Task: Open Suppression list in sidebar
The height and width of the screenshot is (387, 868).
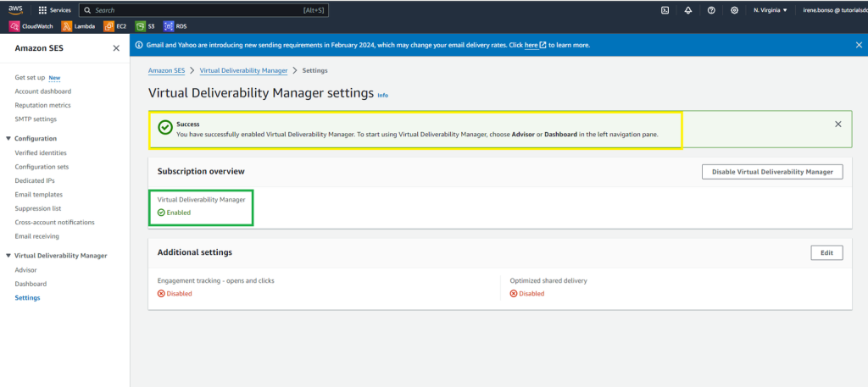Action: click(x=38, y=208)
